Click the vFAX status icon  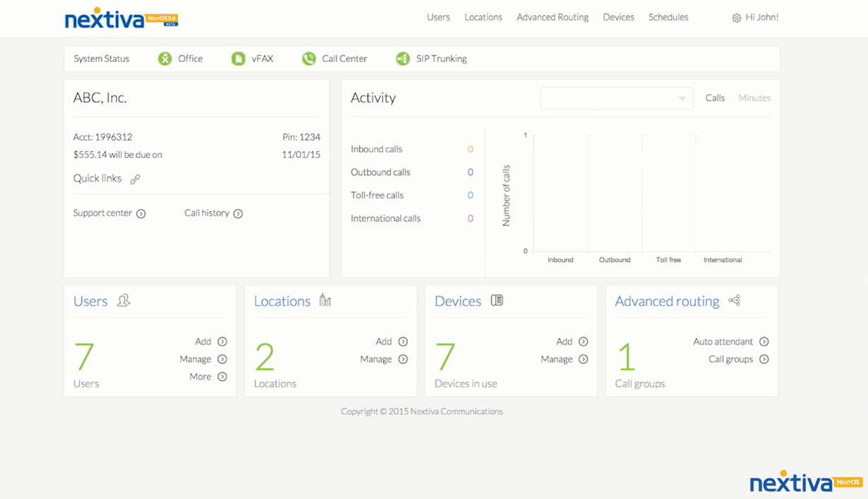239,59
